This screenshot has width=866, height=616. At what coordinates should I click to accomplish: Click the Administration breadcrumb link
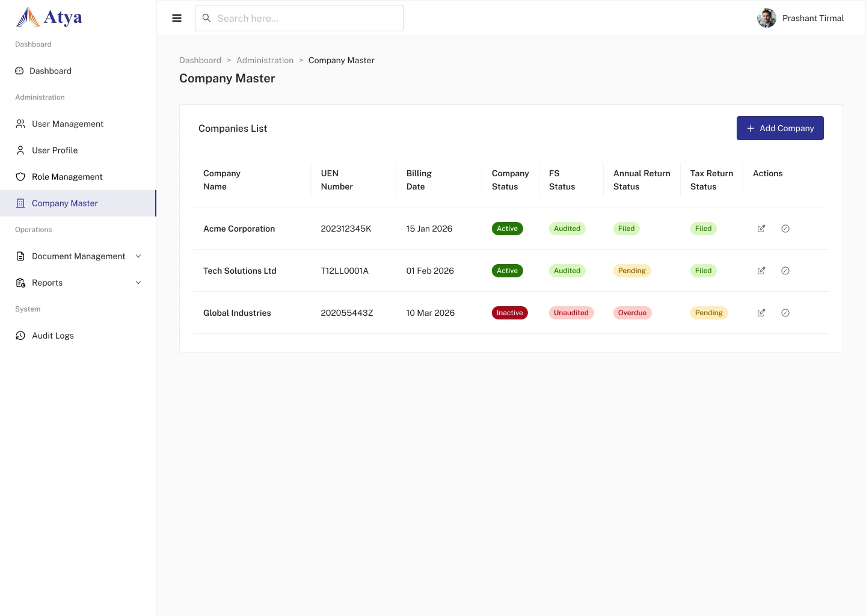tap(265, 60)
